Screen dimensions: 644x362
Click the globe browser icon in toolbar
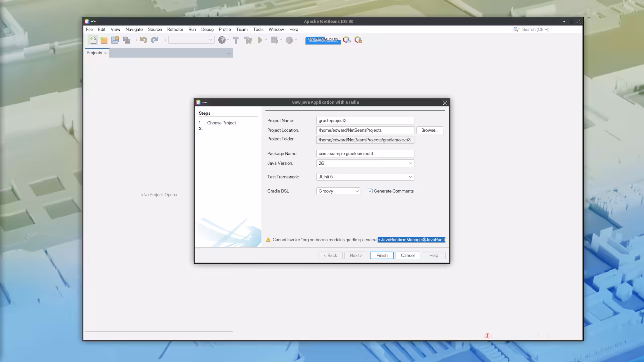[x=222, y=40]
